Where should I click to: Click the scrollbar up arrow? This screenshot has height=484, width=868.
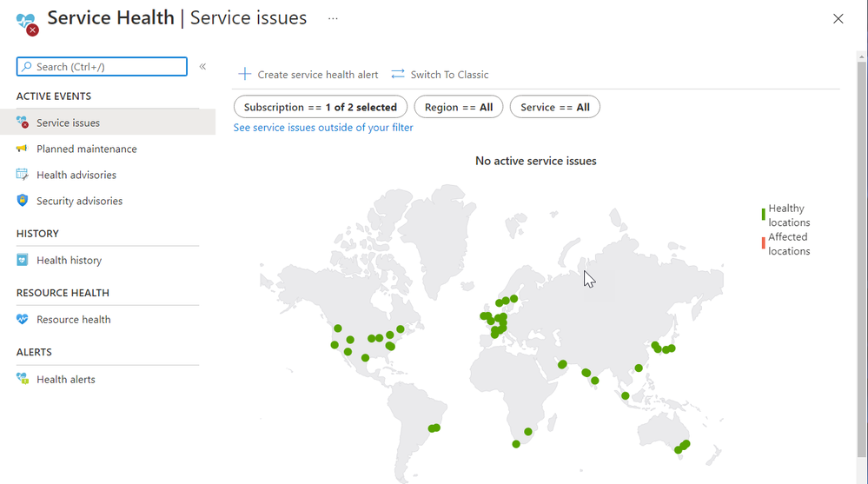click(861, 56)
